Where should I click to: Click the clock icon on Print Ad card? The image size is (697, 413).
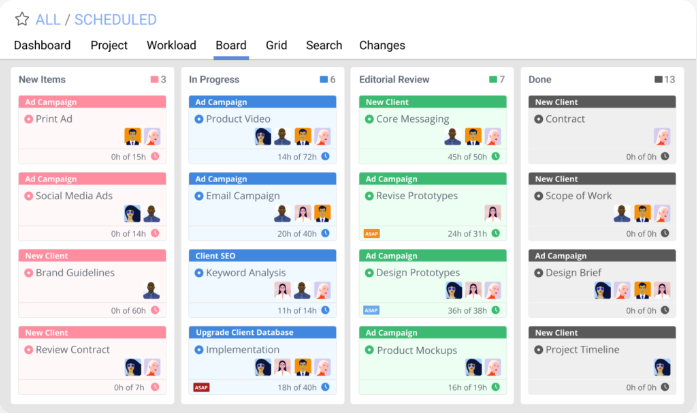click(155, 156)
